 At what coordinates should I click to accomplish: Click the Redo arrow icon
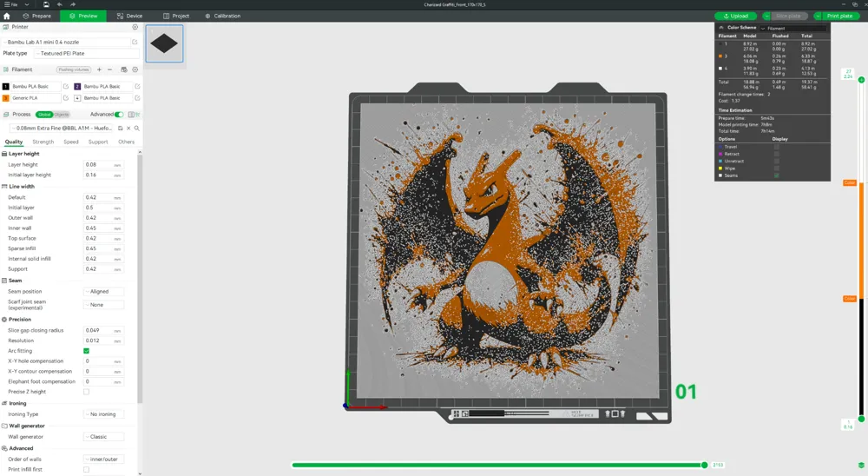(73, 4)
